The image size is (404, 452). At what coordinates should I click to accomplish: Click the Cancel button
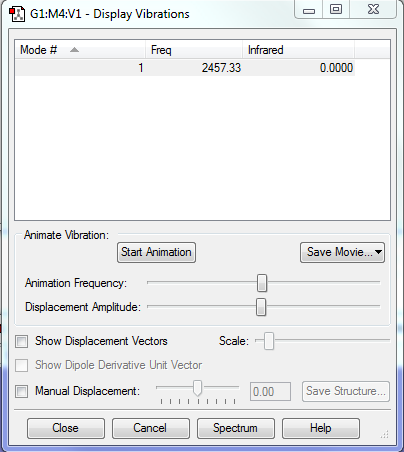[x=151, y=428]
